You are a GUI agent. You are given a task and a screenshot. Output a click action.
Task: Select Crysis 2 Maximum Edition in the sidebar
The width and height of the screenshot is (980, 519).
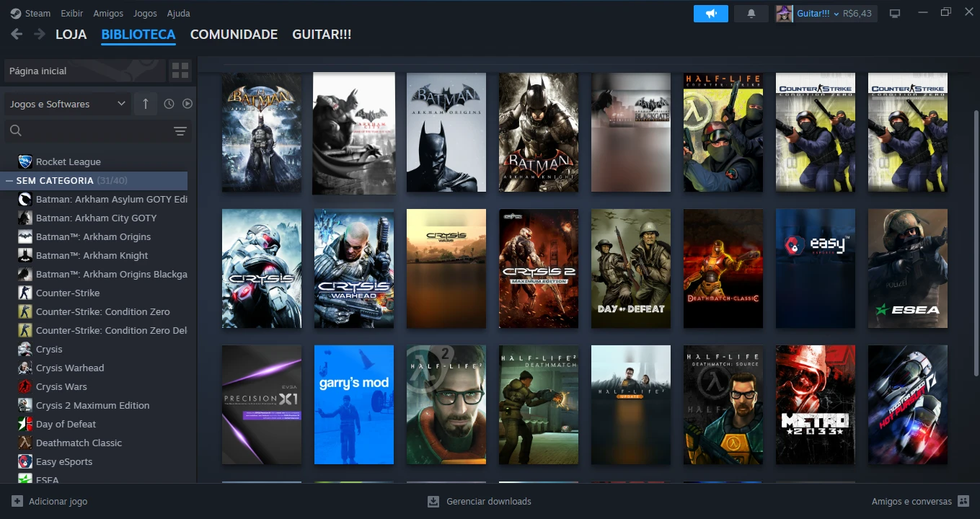click(x=102, y=405)
